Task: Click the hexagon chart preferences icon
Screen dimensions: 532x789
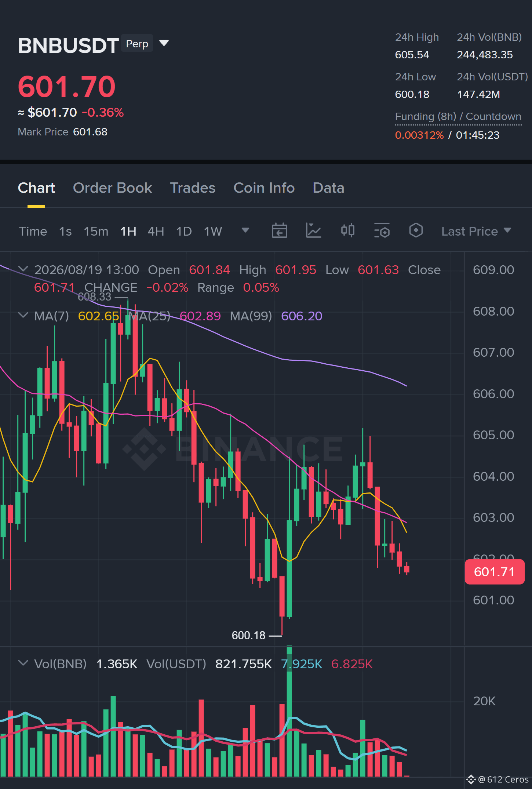Action: click(416, 231)
